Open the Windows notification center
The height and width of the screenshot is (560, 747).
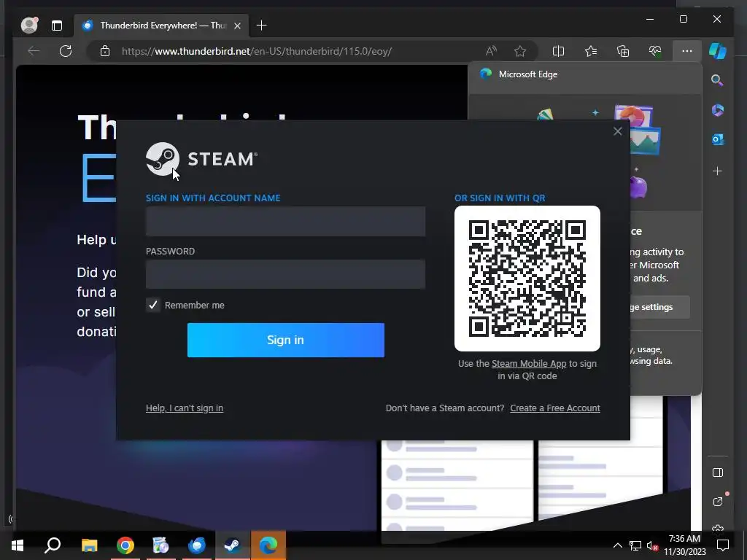tap(723, 545)
